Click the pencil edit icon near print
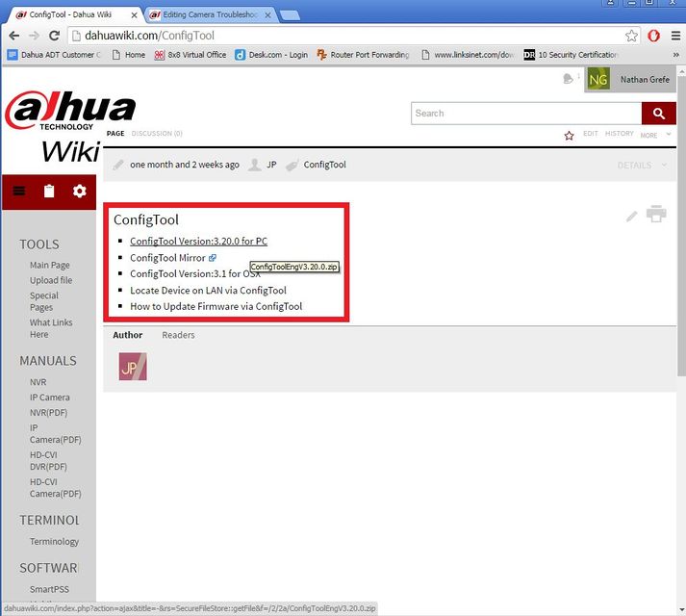 coord(631,216)
